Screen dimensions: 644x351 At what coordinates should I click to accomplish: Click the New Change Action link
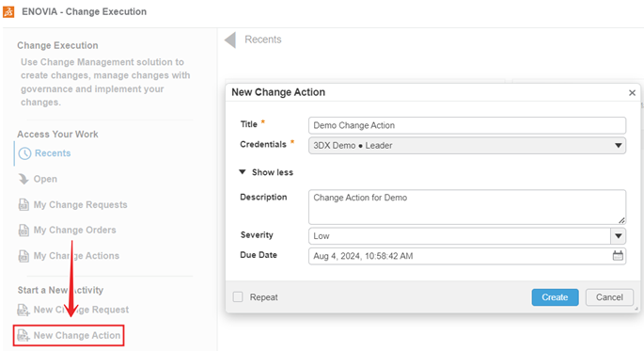coord(77,335)
